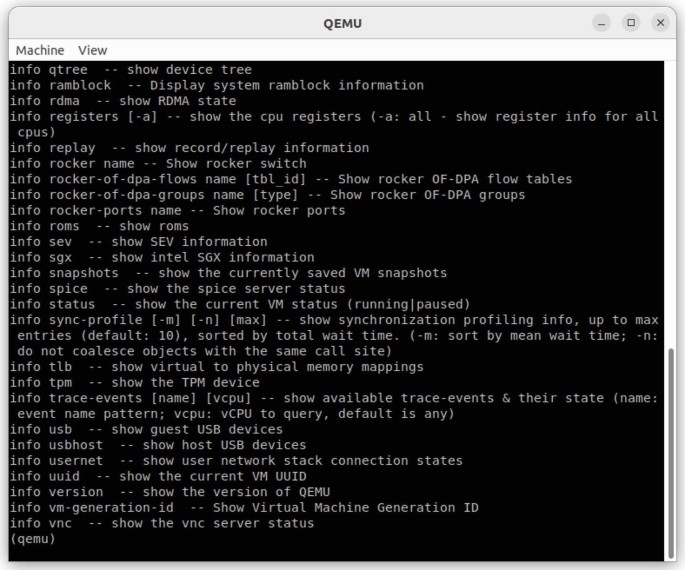Click the 'info version' line
685x570 pixels.
point(170,492)
